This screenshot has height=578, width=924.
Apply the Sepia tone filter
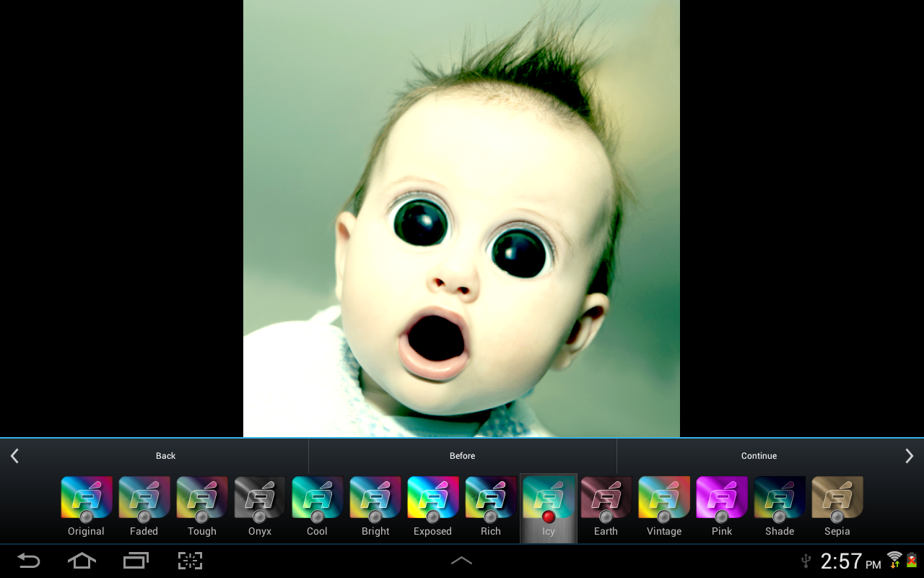tap(837, 499)
